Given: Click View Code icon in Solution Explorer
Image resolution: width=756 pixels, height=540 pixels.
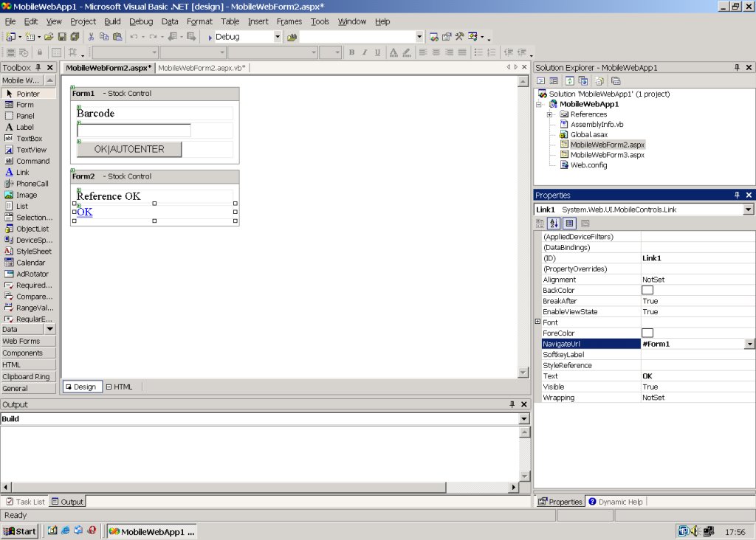Looking at the screenshot, I should (541, 81).
